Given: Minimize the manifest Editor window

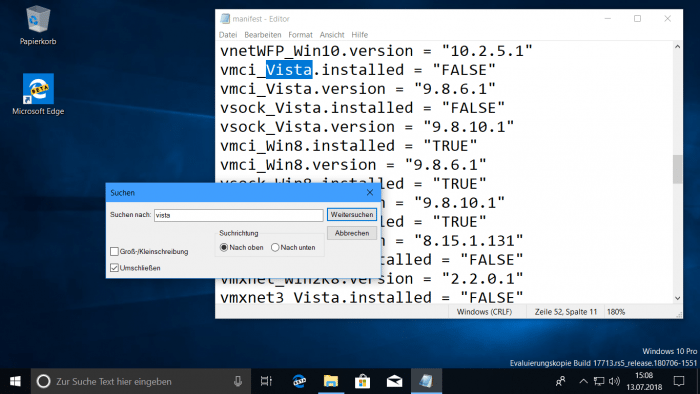Looking at the screenshot, I should click(608, 19).
